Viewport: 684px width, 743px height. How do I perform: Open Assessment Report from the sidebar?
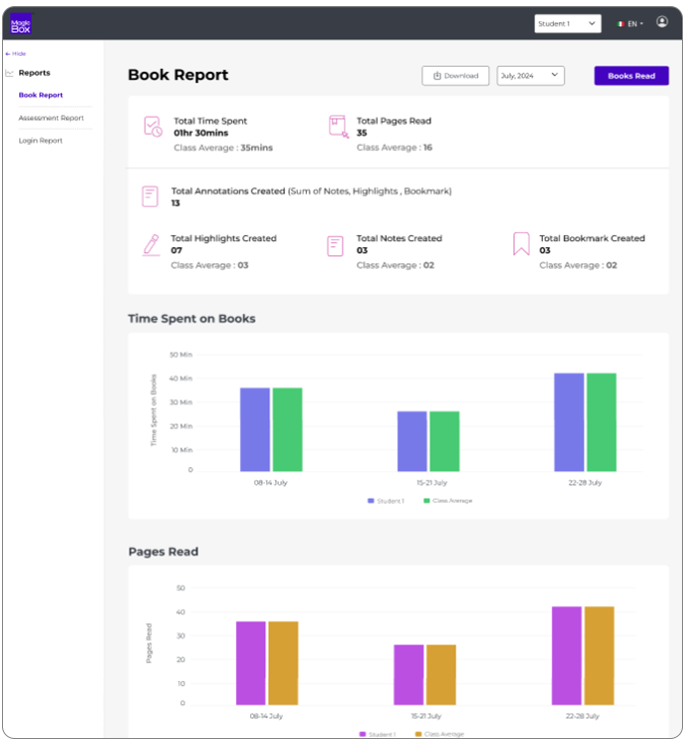[51, 118]
